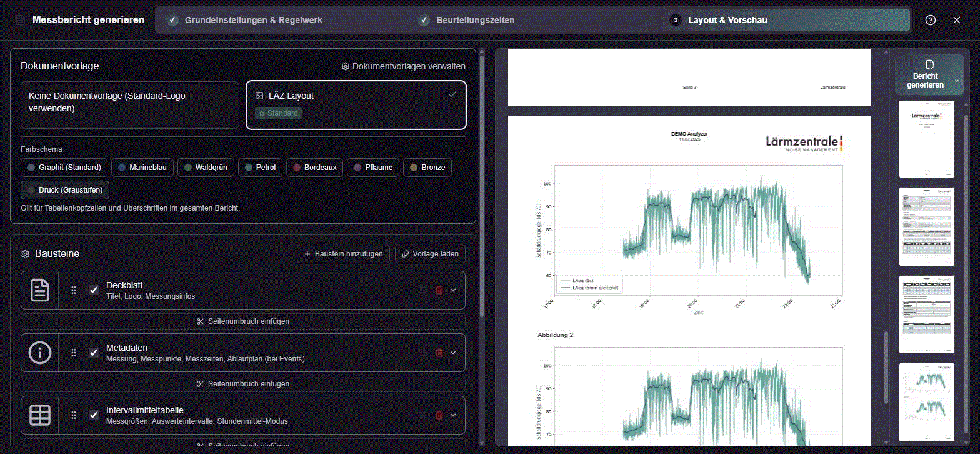The width and height of the screenshot is (980, 454).
Task: Expand the Metadaten block
Action: tap(454, 353)
